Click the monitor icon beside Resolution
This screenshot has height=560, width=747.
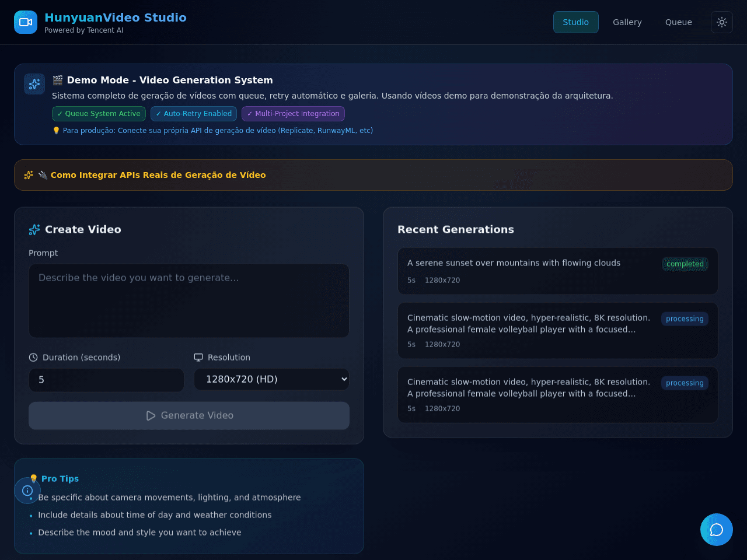198,358
